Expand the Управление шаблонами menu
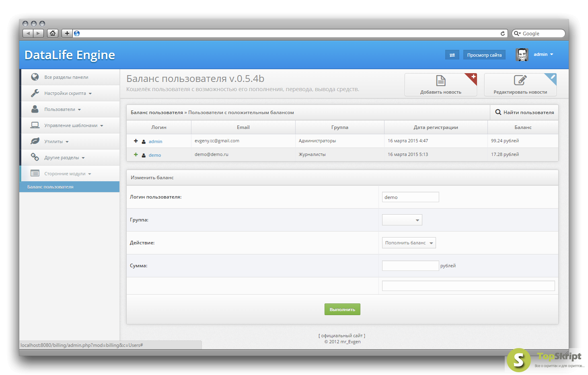Viewport: 588px width, 375px height. (102, 126)
